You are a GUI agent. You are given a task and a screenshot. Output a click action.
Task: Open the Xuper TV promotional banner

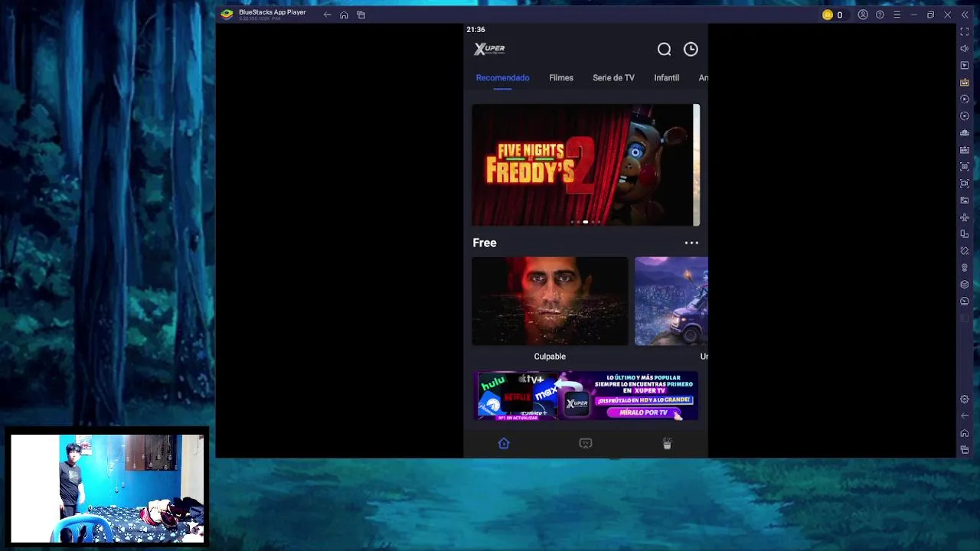tap(587, 396)
